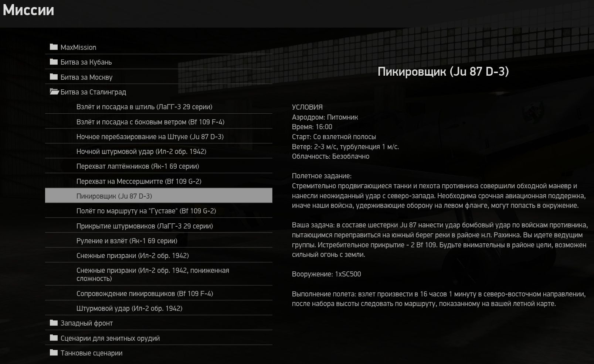The height and width of the screenshot is (364, 594).
Task: Open Сценарии для зенитных орудий folder icon
Action: pyautogui.click(x=54, y=338)
